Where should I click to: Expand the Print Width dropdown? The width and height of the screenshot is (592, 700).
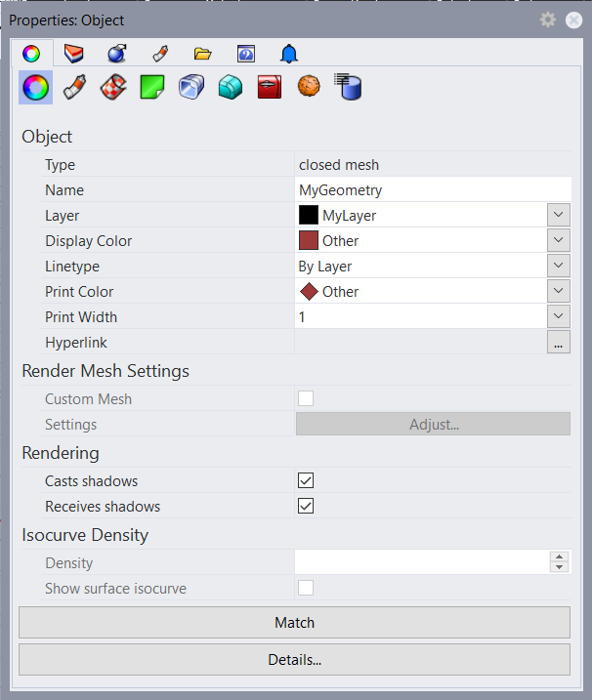(559, 316)
